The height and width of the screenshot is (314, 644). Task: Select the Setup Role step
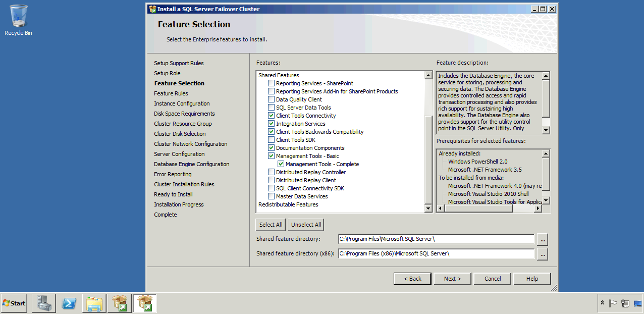[x=167, y=73]
